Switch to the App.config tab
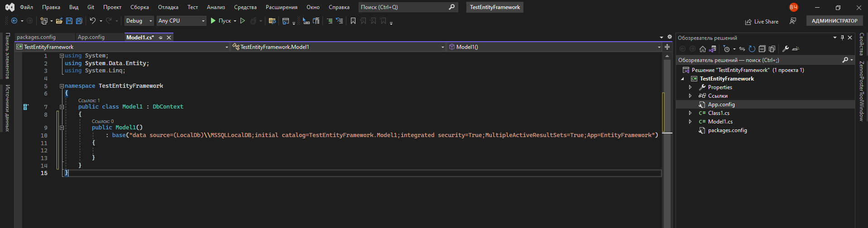 91,37
